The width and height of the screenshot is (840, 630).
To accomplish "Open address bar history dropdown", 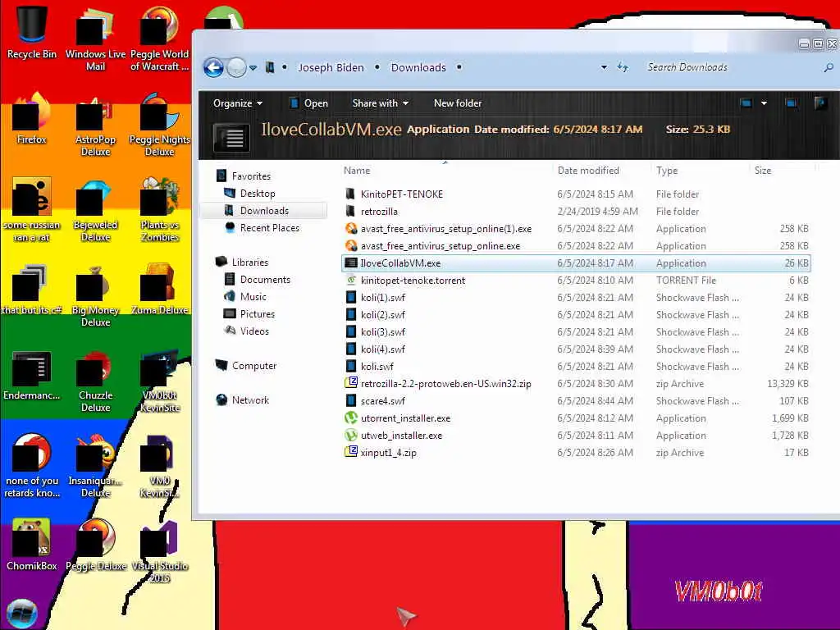I will (605, 67).
